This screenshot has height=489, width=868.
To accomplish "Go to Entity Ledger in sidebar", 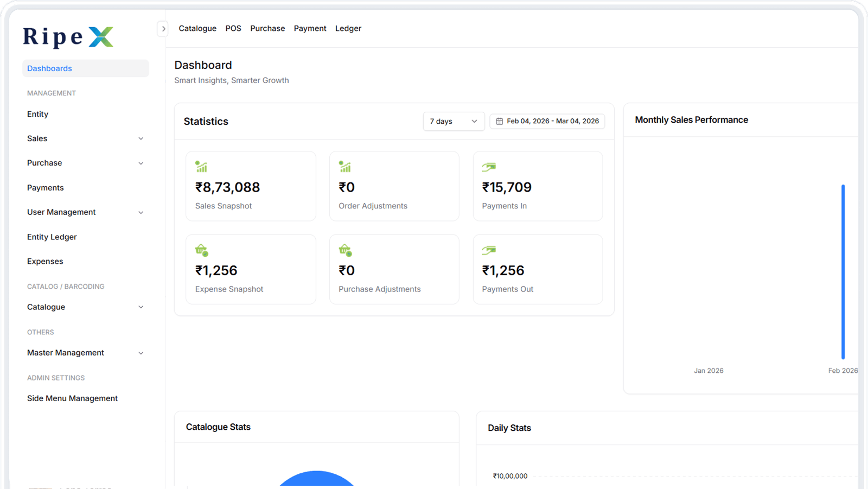I will coord(52,237).
